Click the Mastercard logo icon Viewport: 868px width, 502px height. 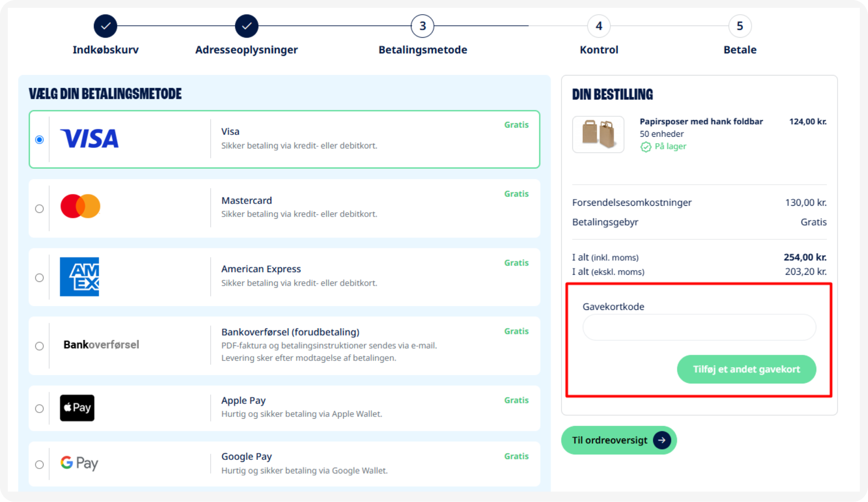click(x=80, y=206)
